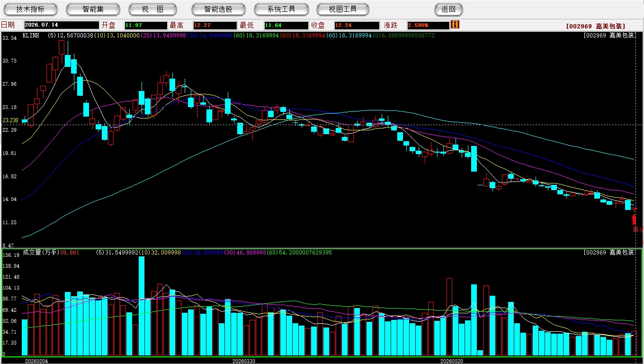Click the 开盘 value field 11.97
Image resolution: width=644 pixels, height=364 pixels.
146,25
